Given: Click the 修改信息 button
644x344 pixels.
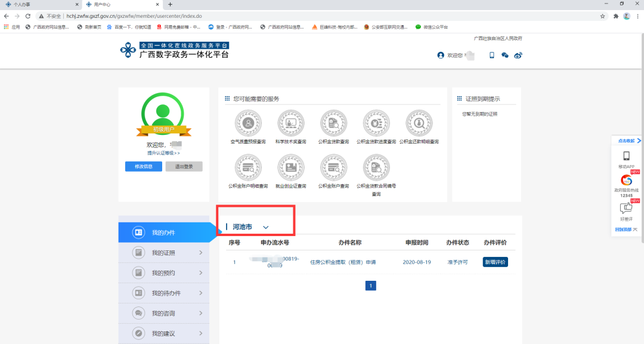Looking at the screenshot, I should pos(143,166).
